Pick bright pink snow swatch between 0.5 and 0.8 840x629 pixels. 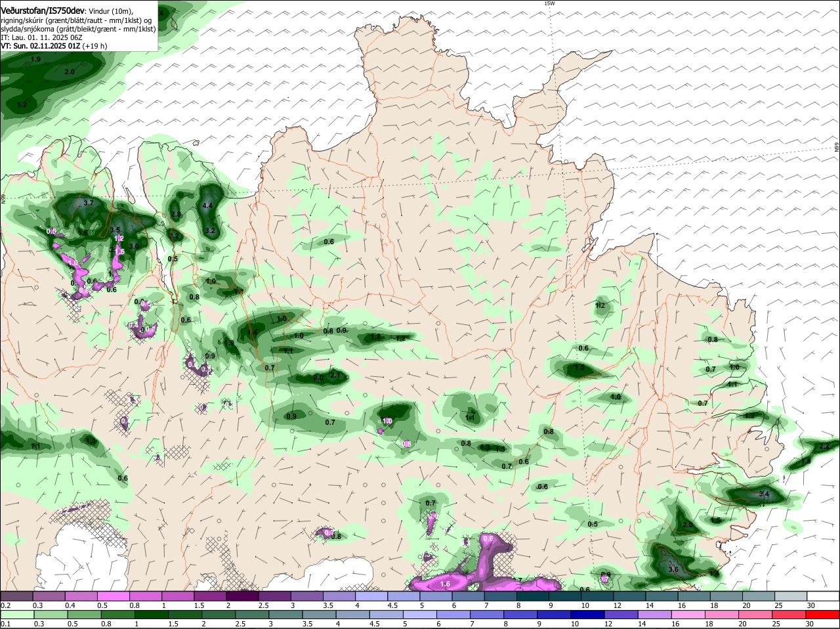[x=113, y=596]
